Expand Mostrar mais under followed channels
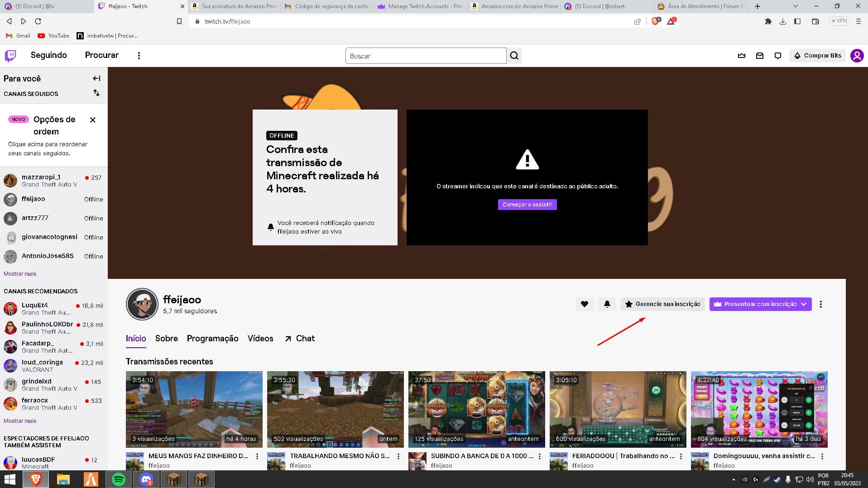868x488 pixels. pos(20,274)
